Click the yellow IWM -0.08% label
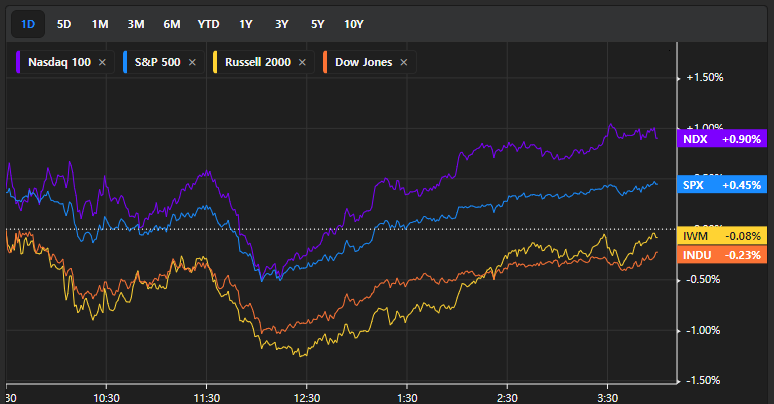Image resolution: width=774 pixels, height=404 pixels. 721,236
